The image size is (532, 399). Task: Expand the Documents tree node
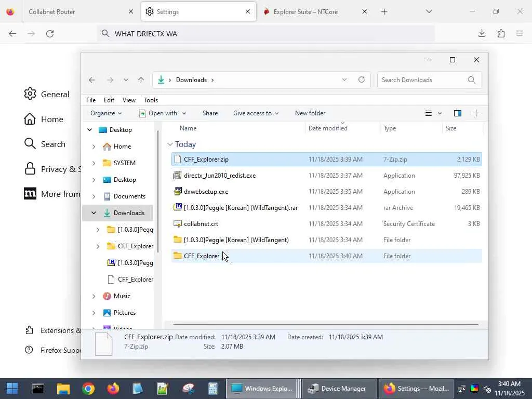(94, 196)
